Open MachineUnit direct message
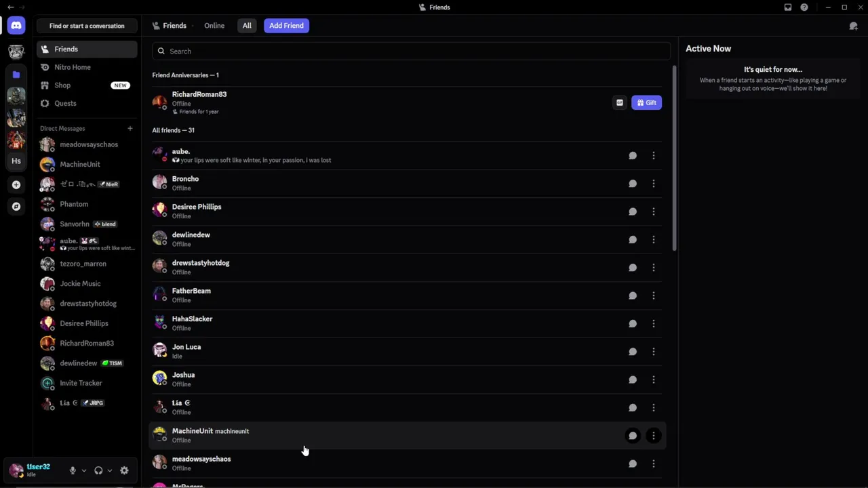Screen dimensions: 868x488 point(87,164)
